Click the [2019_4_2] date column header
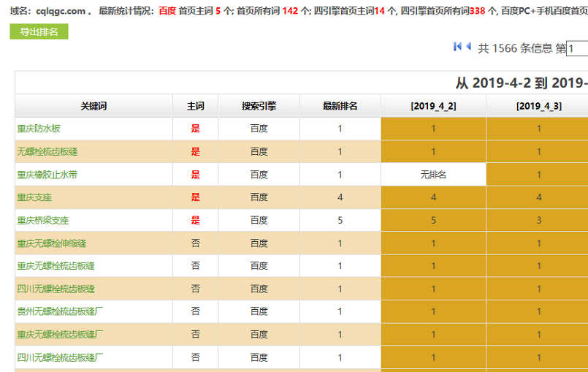The height and width of the screenshot is (372, 588). click(433, 106)
